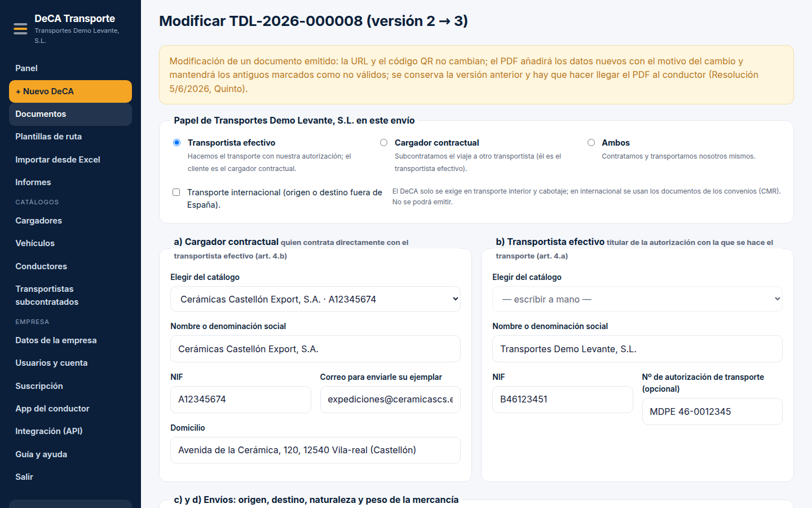Focus the cargador NIF field A12345674

tap(241, 400)
